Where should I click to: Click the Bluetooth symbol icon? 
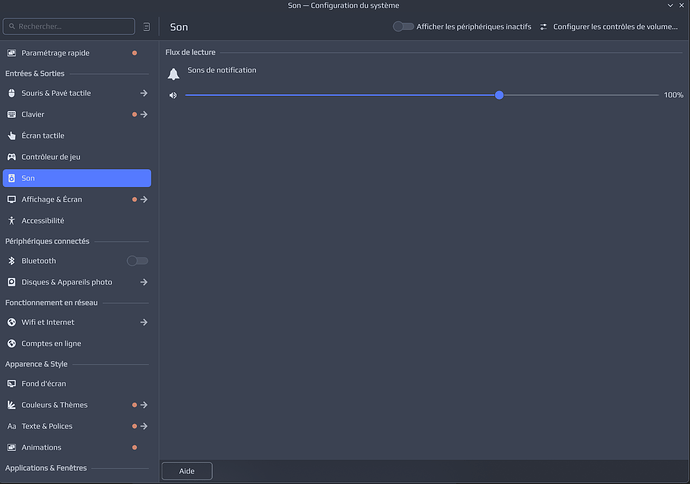(x=12, y=261)
